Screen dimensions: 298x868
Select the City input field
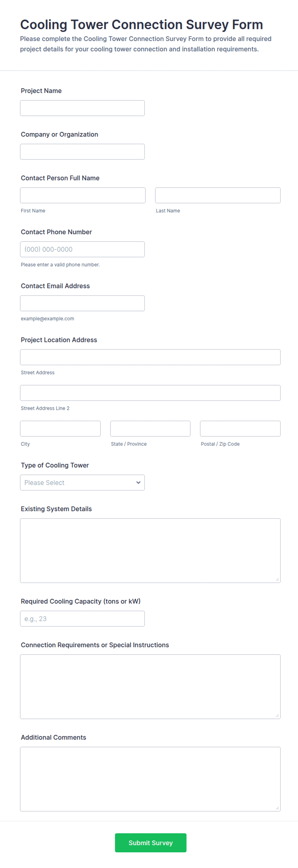(61, 429)
